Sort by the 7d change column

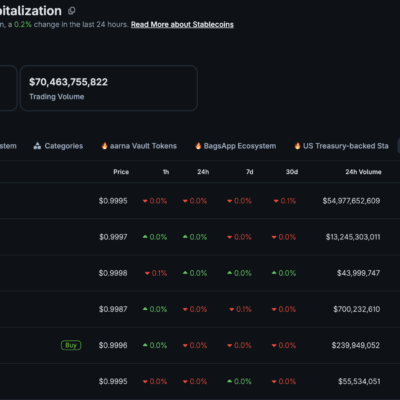(x=250, y=172)
